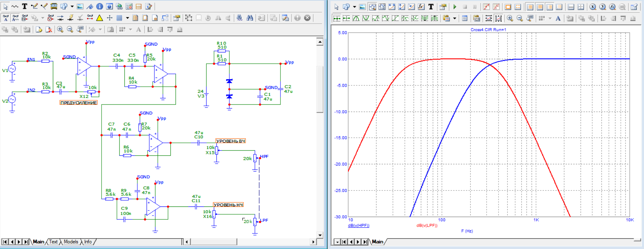The width and height of the screenshot is (644, 249).
Task: Toggle the schematic grid display
Action: (x=119, y=18)
